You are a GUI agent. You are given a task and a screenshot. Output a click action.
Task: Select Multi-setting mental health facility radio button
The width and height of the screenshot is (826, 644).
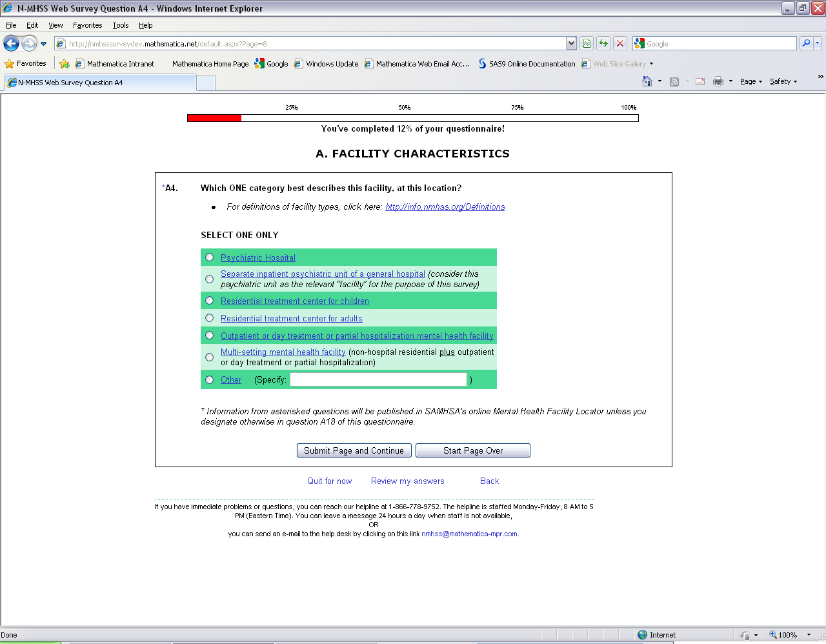click(210, 357)
